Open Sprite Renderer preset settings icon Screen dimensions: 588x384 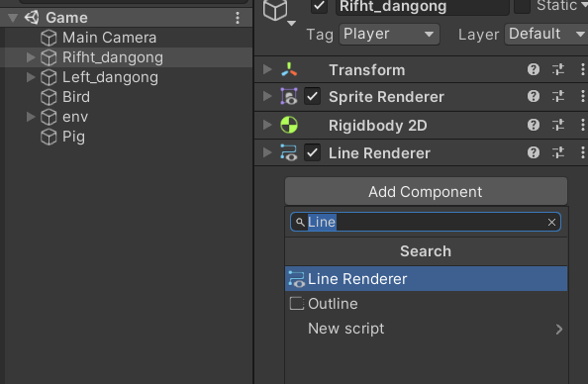[558, 97]
